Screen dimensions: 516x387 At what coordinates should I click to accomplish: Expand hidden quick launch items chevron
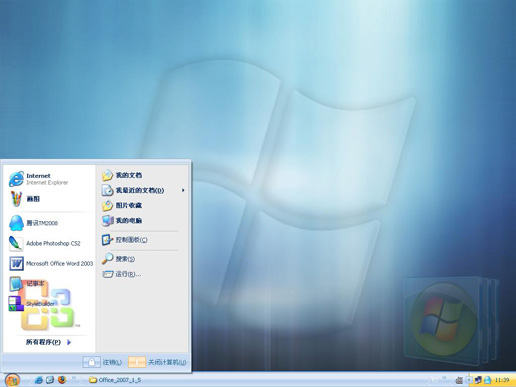point(74,378)
